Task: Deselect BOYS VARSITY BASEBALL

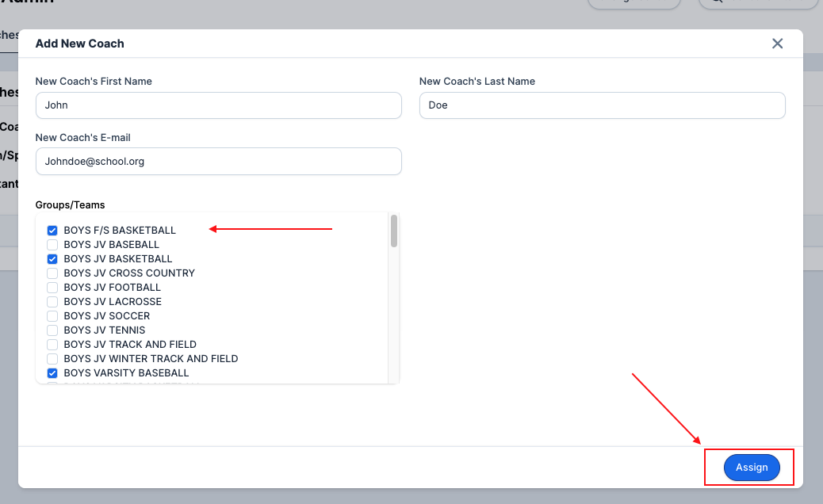Action: coord(52,372)
